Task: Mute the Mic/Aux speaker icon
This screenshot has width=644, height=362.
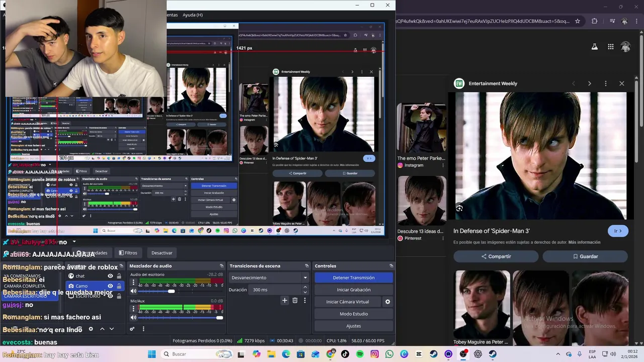Action: click(133, 317)
